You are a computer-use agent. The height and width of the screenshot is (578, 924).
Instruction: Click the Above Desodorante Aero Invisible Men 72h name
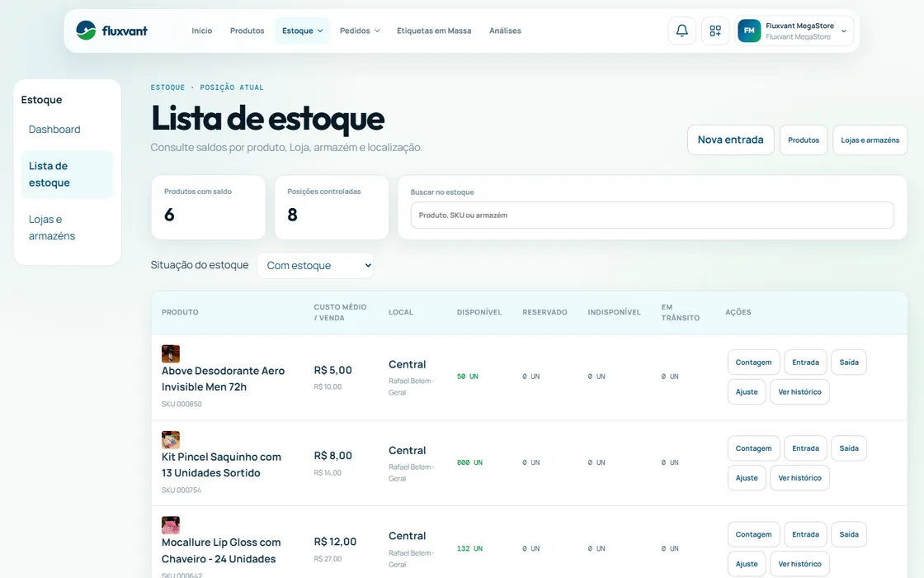tap(223, 379)
